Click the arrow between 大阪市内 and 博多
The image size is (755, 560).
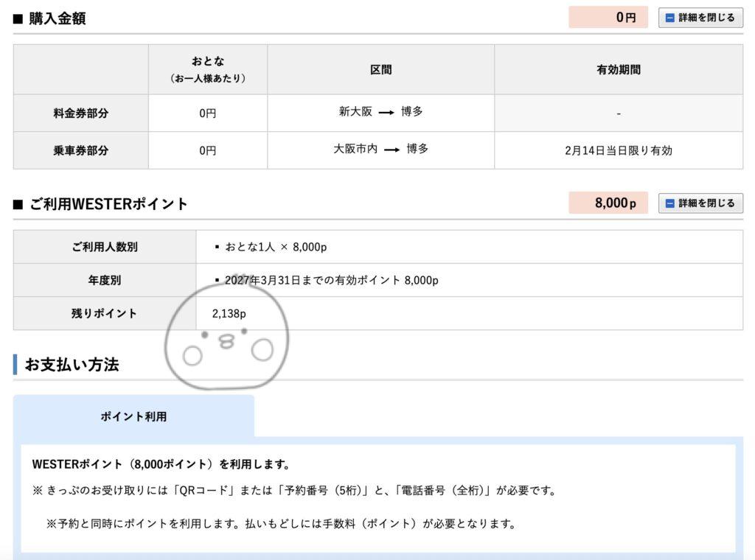click(x=392, y=150)
